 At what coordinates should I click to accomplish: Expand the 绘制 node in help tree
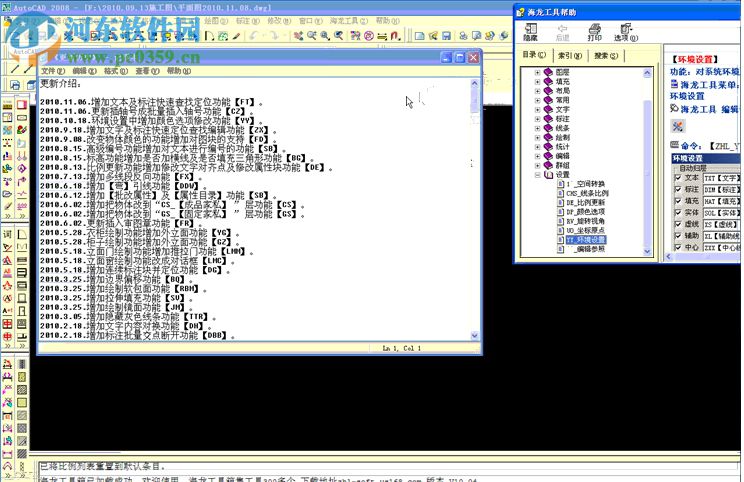pos(537,138)
